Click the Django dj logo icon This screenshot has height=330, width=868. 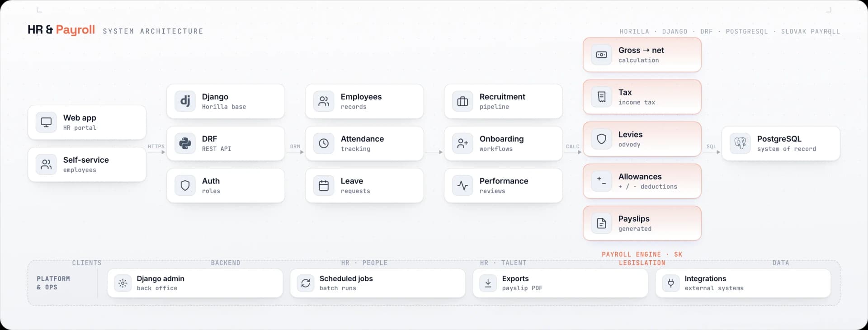click(x=185, y=101)
